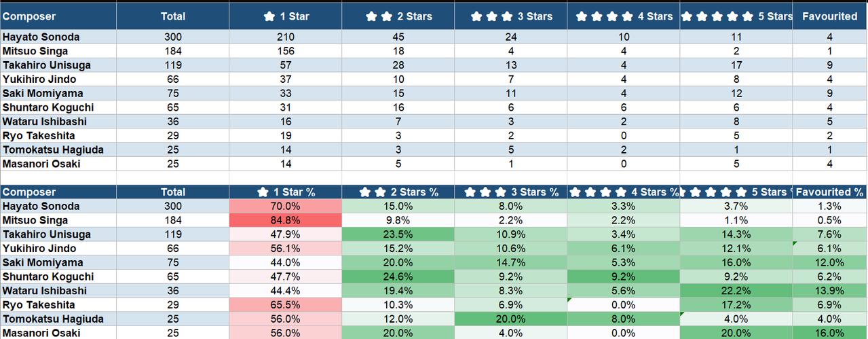Click the 16.0% favourited cell for Masanori Osaki
The width and height of the screenshot is (868, 339).
pos(831,333)
